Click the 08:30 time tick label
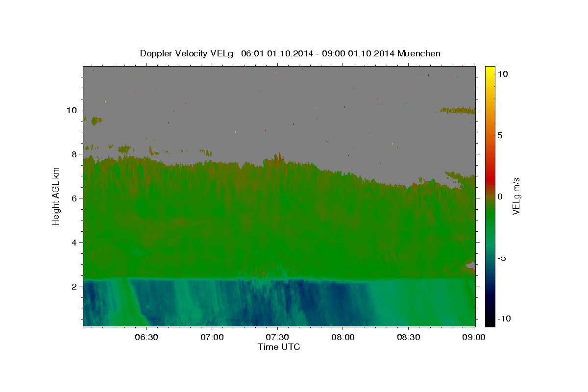This screenshot has height=392, width=588. 408,337
